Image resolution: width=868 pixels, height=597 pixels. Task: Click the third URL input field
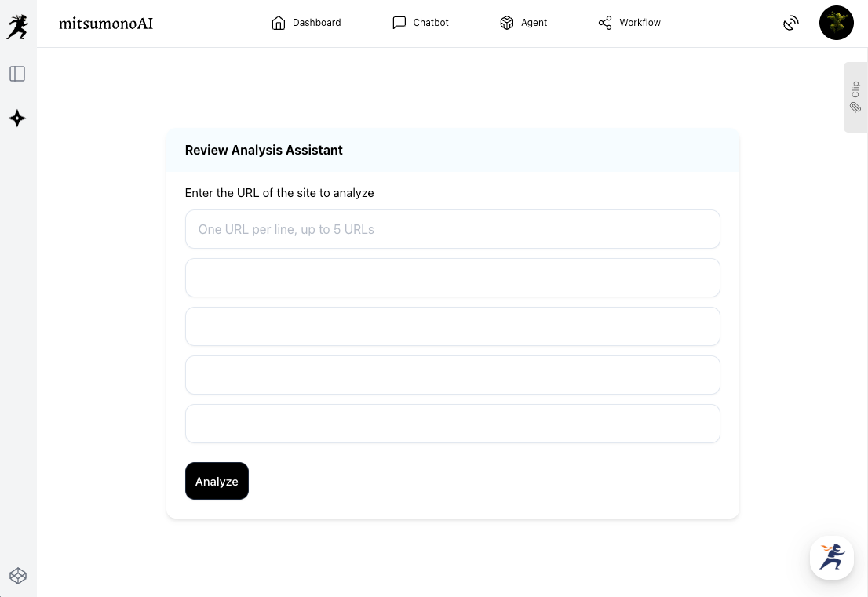click(x=452, y=326)
